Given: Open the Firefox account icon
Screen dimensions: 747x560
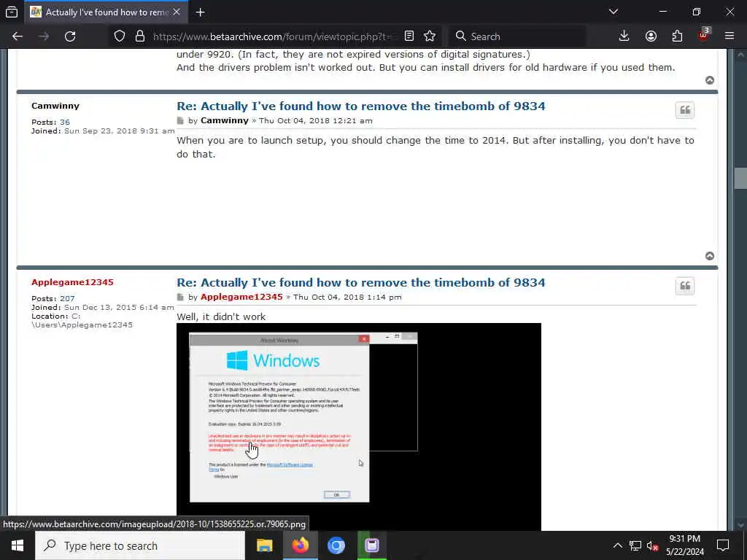Looking at the screenshot, I should pos(651,36).
